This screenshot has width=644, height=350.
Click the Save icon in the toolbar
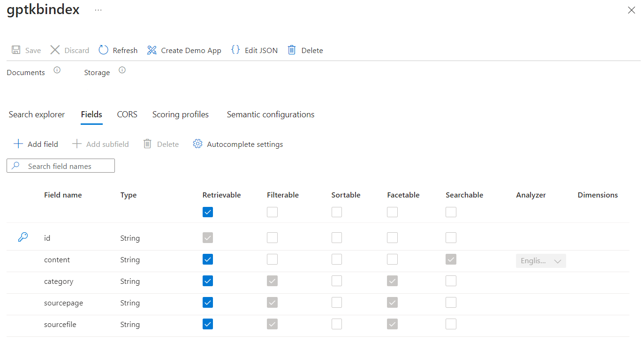coord(16,50)
